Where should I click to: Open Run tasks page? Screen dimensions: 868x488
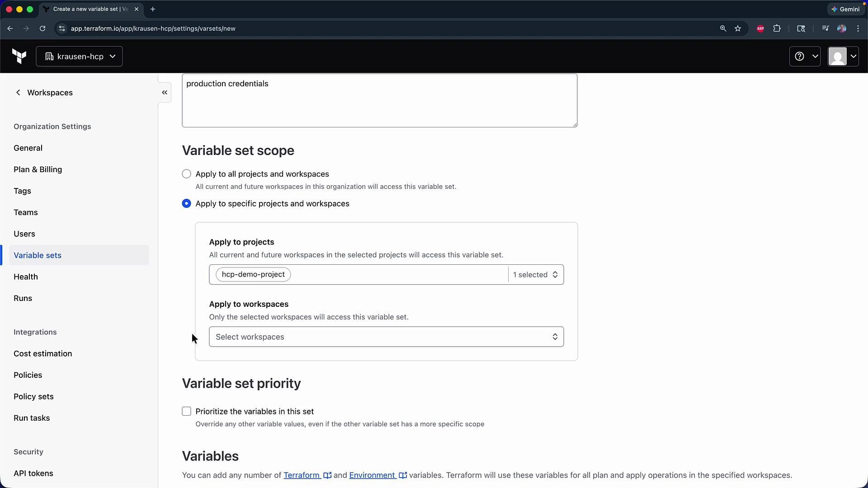[x=32, y=418]
